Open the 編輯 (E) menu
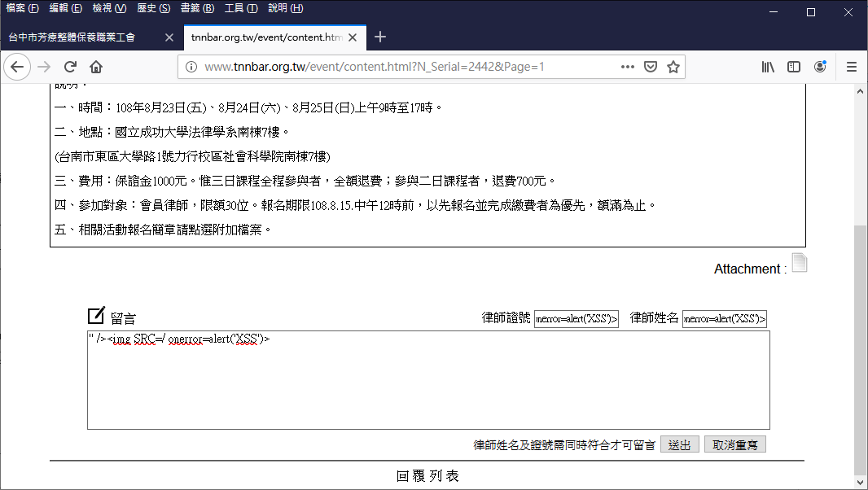868x490 pixels. click(x=65, y=8)
